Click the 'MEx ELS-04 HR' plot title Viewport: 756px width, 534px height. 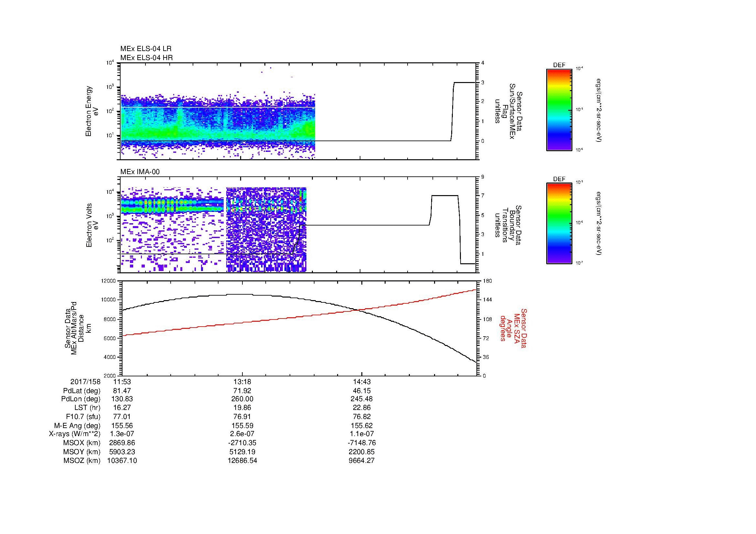146,58
